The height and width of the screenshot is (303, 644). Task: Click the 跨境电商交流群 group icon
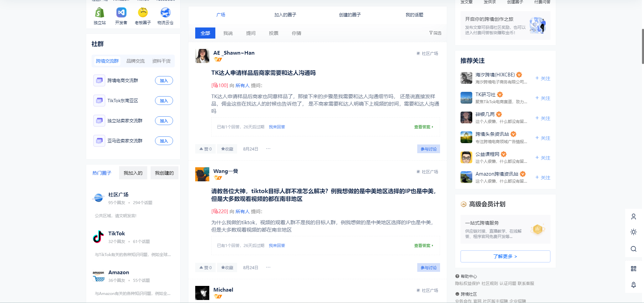click(99, 80)
